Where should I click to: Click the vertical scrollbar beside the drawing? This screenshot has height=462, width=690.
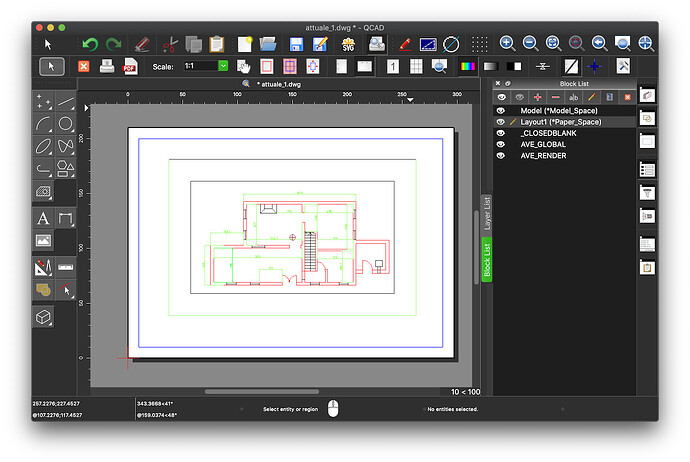click(x=477, y=248)
